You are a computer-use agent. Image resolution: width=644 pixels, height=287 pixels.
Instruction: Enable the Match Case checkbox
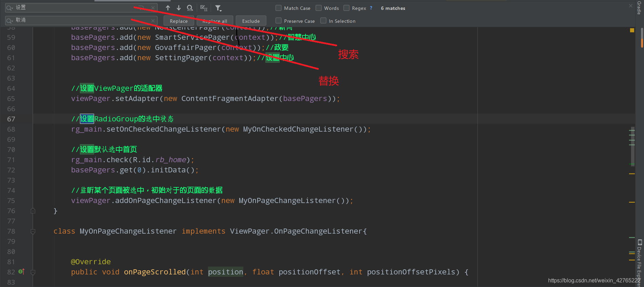coord(279,8)
